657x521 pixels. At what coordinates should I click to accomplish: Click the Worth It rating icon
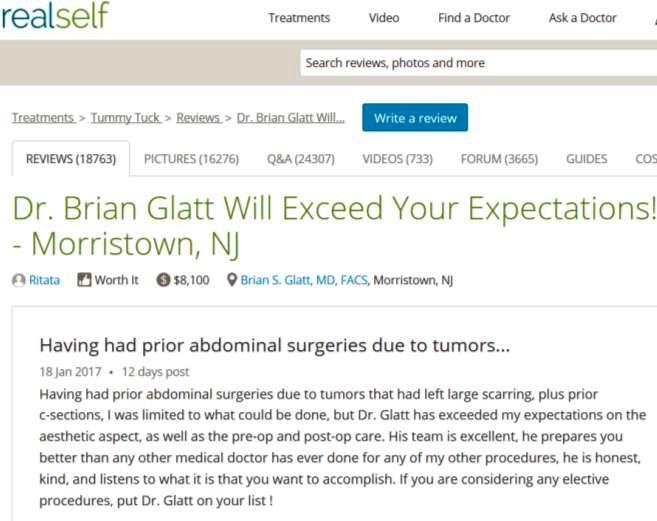coord(84,280)
